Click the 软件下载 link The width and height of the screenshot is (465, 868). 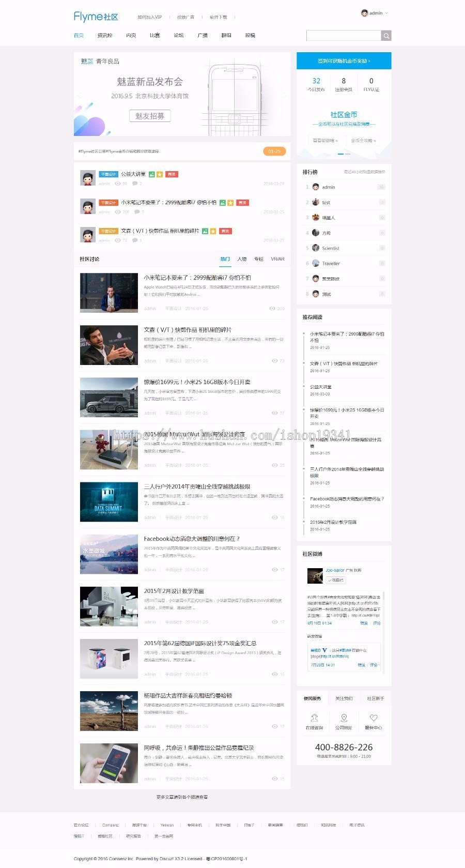(218, 17)
